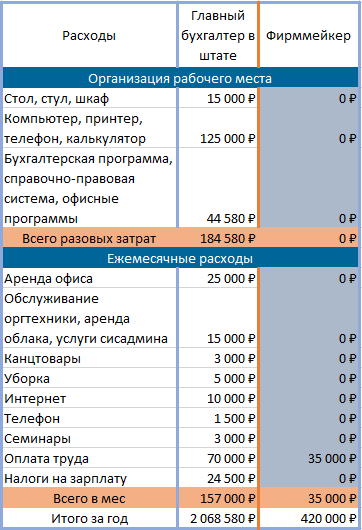This screenshot has width=362, height=530.
Task: Click the '0 ₽' Фирммейкер cell in Всего разовых затрат
Action: point(309,238)
